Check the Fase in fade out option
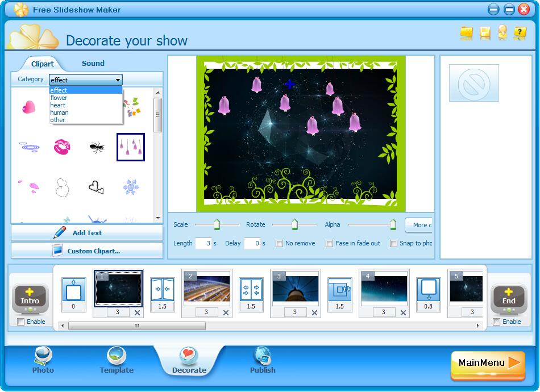540x392 pixels. tap(329, 243)
